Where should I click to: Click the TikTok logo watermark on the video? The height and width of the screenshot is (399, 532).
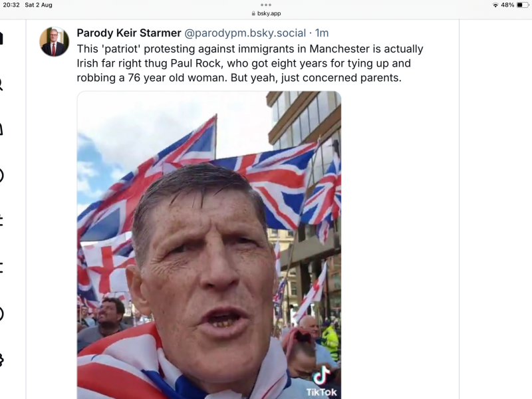pyautogui.click(x=322, y=382)
